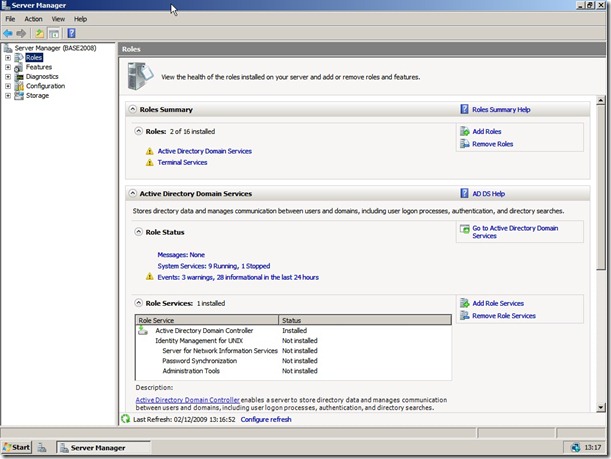Image resolution: width=611 pixels, height=459 pixels.
Task: Click the Configuration tree node icon
Action: click(x=19, y=86)
